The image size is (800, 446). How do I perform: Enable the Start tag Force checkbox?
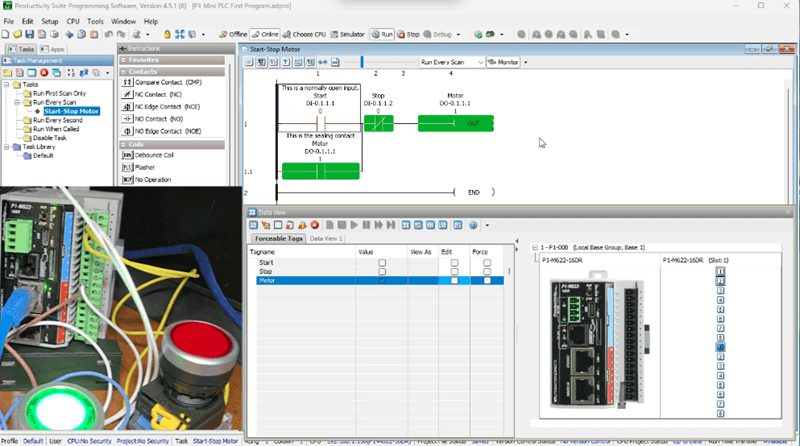(x=487, y=263)
